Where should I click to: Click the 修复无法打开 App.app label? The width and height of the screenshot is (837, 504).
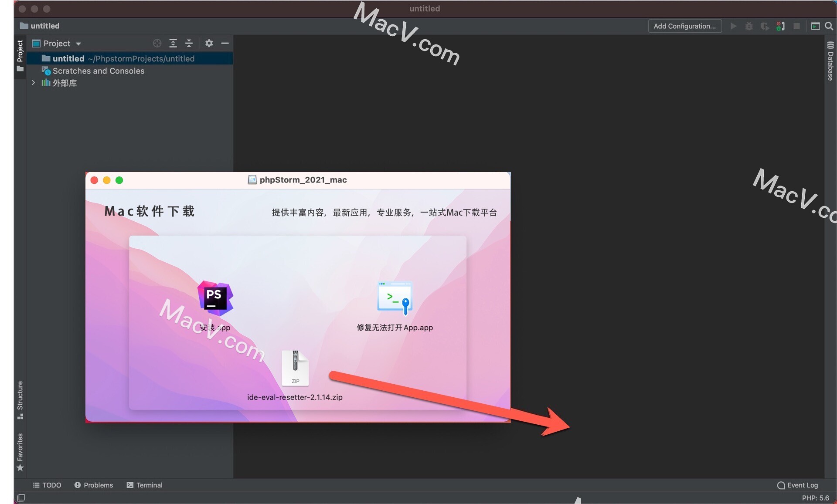pos(395,328)
